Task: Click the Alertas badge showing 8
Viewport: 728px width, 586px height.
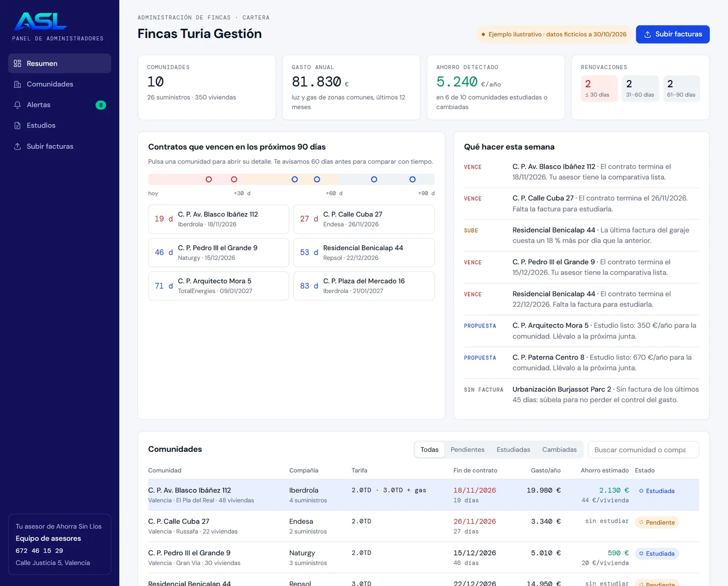Action: coord(101,105)
